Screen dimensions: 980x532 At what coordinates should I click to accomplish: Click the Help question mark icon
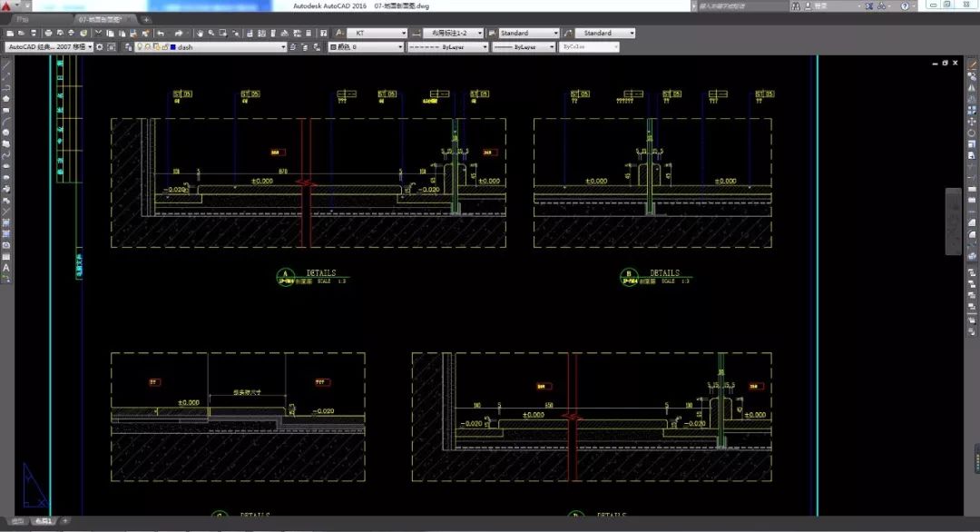[904, 6]
